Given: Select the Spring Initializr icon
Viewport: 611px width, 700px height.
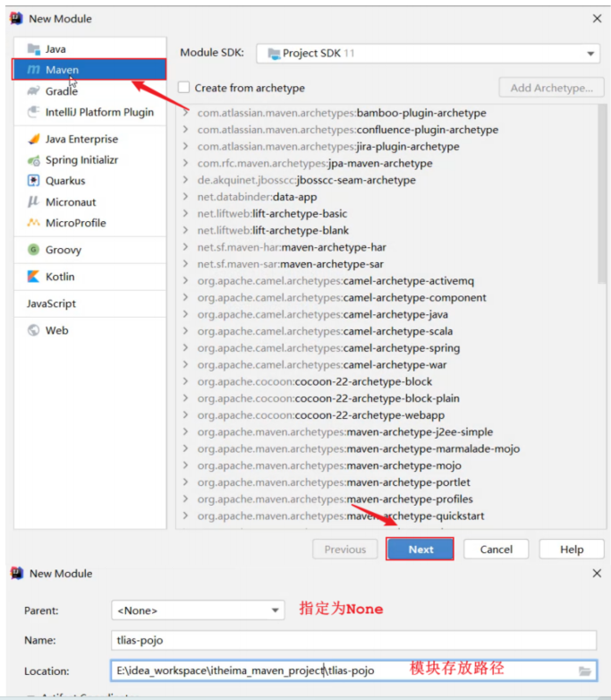Looking at the screenshot, I should (x=33, y=160).
